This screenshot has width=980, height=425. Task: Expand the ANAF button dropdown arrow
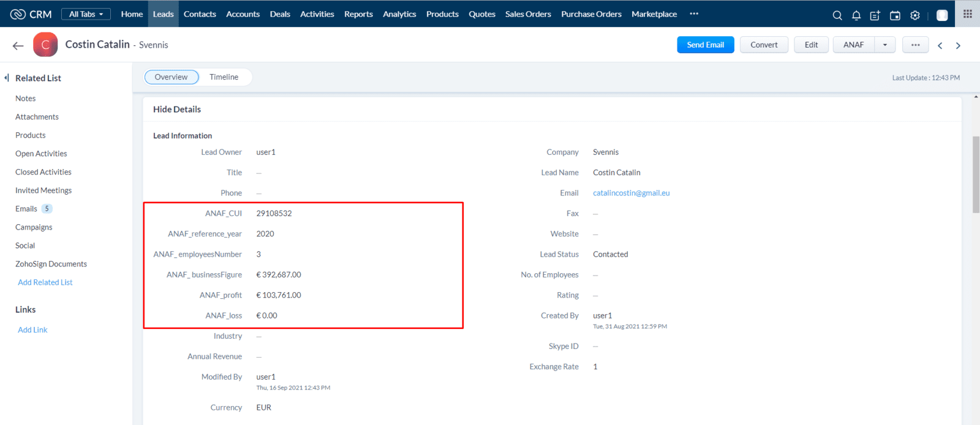coord(884,45)
